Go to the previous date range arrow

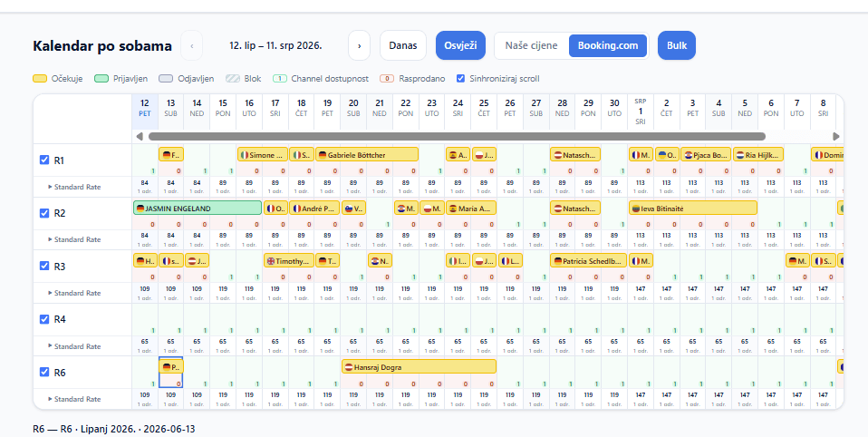191,45
